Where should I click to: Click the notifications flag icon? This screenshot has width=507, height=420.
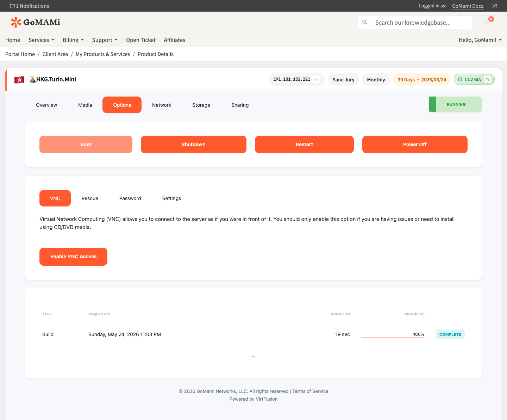click(x=12, y=6)
